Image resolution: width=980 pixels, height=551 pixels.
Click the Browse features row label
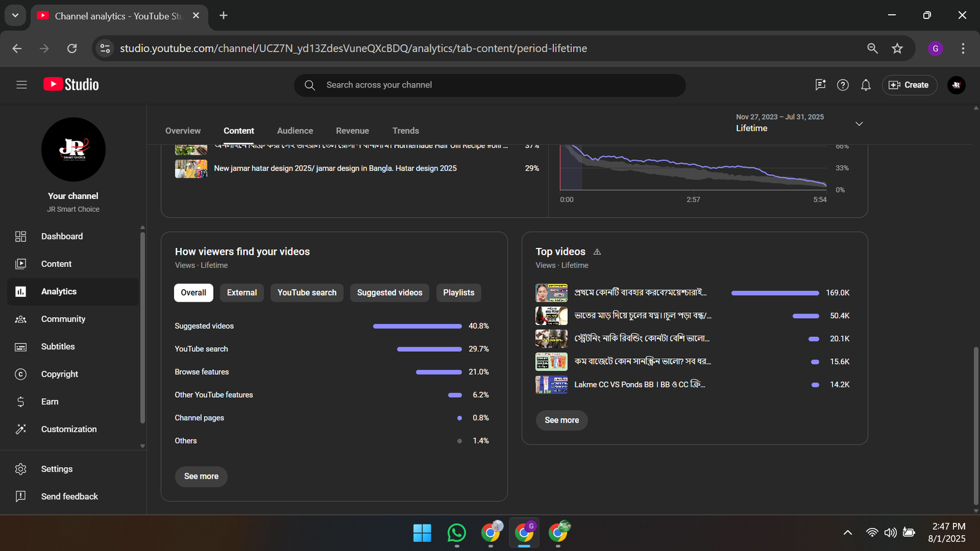(x=202, y=372)
